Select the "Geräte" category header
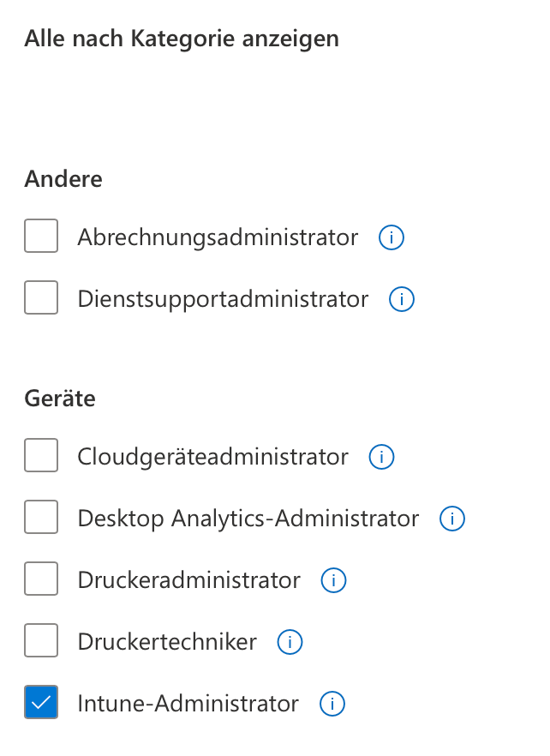 click(59, 399)
